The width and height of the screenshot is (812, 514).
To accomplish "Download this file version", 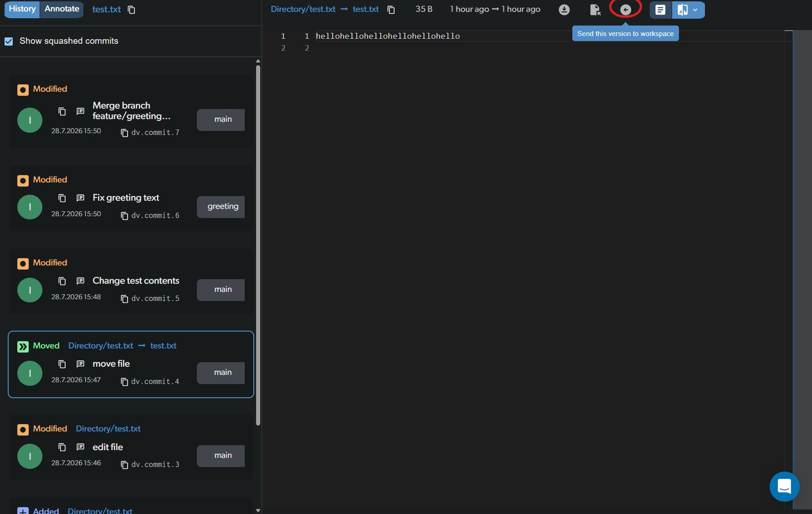I will 564,10.
